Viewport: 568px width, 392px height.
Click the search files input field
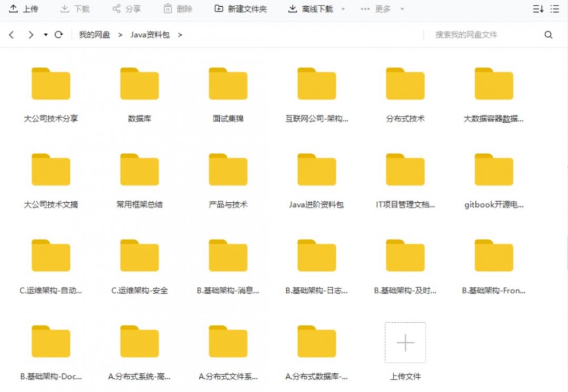pos(483,35)
